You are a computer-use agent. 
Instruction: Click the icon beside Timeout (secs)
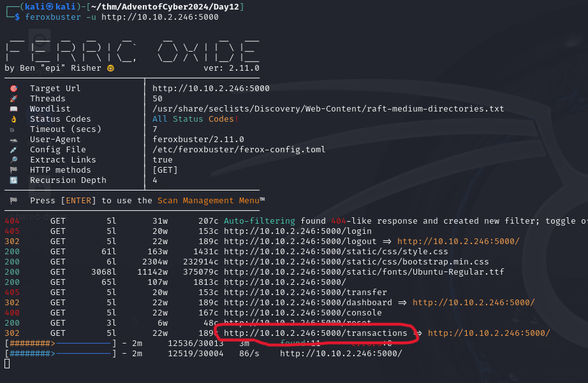click(12, 129)
